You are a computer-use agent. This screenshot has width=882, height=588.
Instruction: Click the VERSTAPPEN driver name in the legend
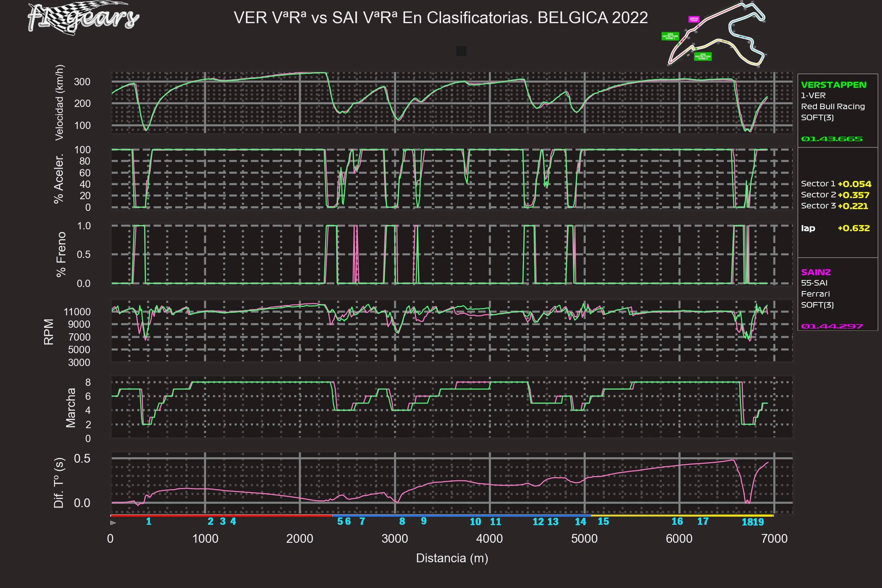coord(833,85)
